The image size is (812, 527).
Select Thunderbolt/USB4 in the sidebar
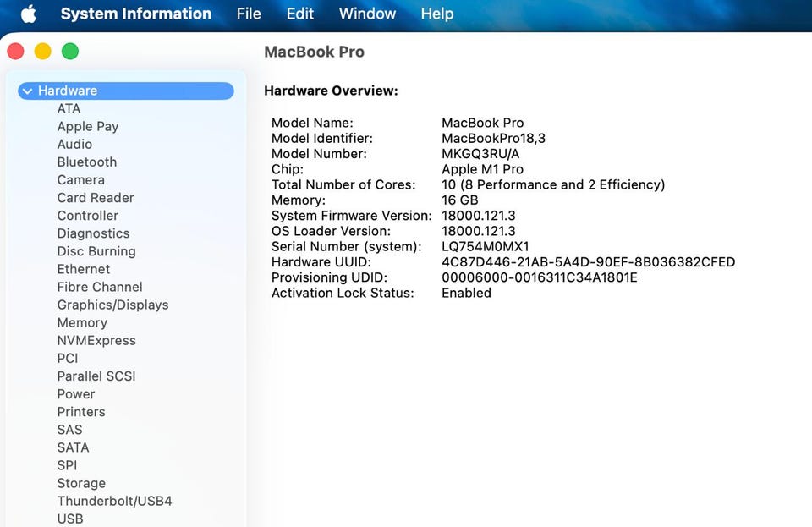[x=114, y=502]
